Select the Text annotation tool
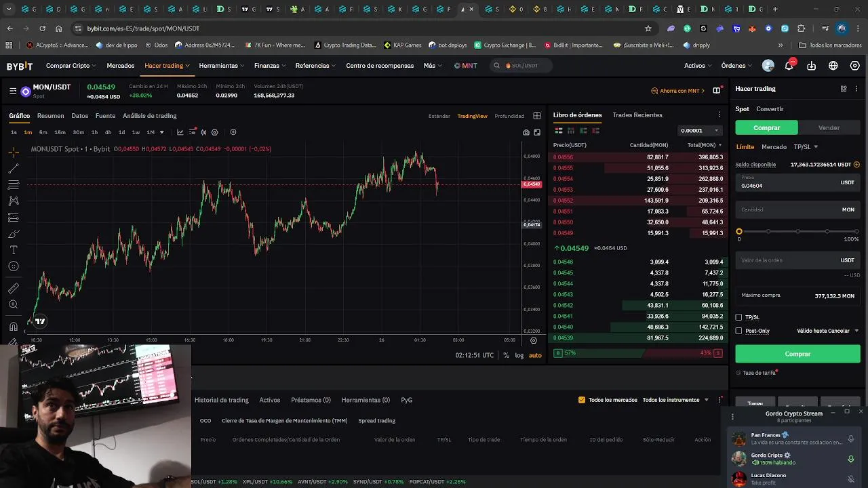868x488 pixels. 14,250
